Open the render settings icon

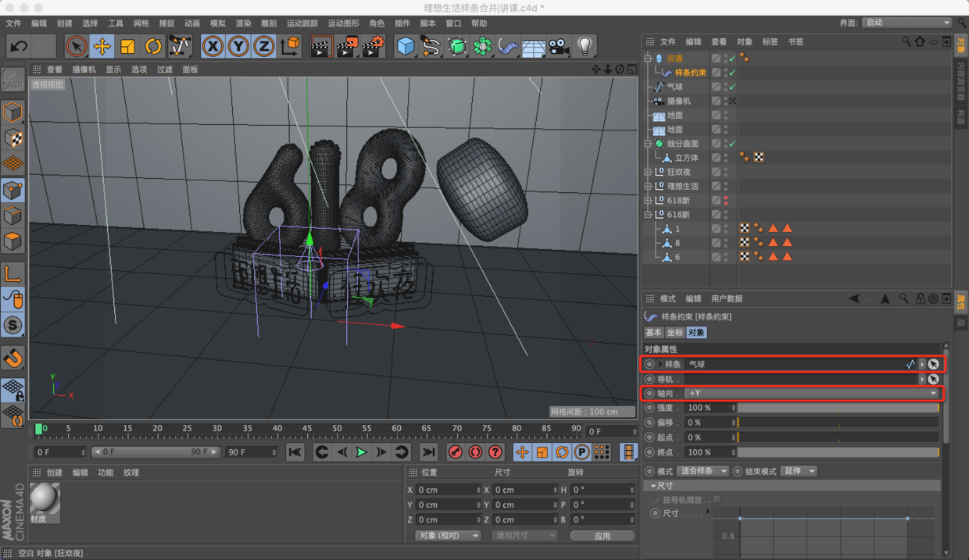click(x=373, y=46)
